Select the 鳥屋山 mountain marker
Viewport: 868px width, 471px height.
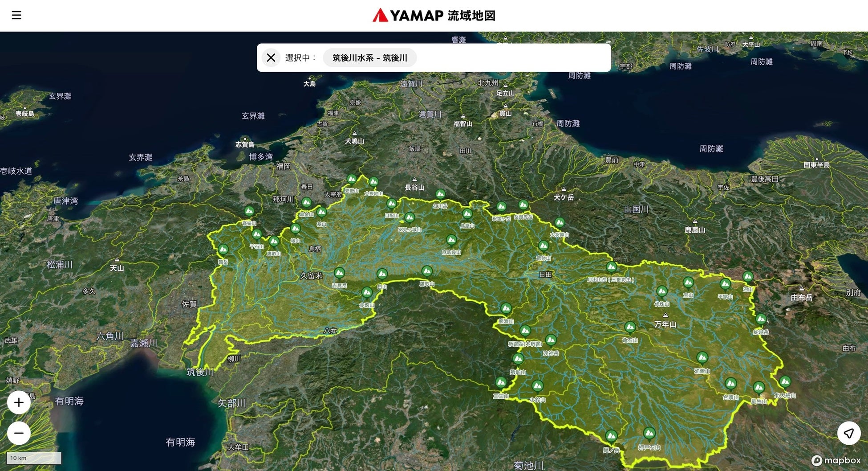click(x=467, y=214)
